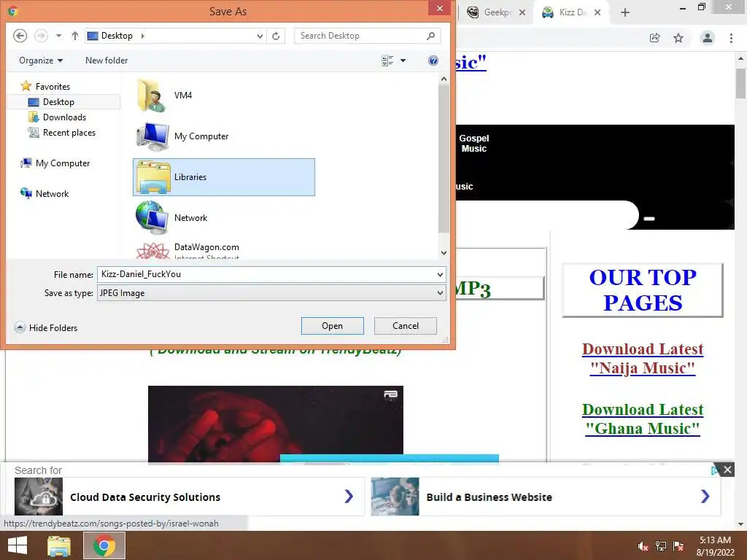The image size is (747, 560).
Task: Go up one folder level arrow
Action: [x=75, y=36]
